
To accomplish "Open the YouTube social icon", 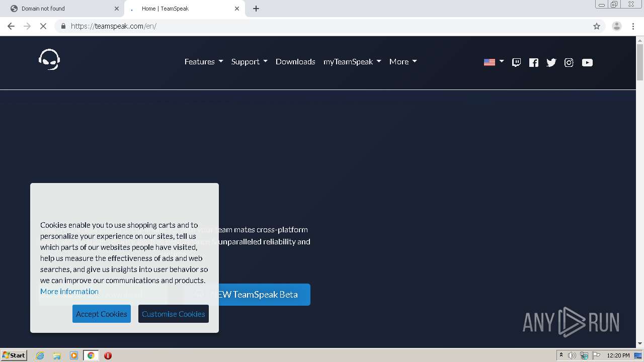I will click(587, 62).
